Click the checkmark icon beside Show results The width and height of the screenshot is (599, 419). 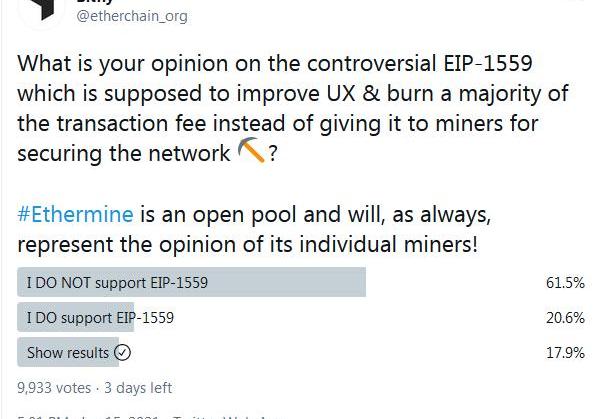pyautogui.click(x=122, y=353)
